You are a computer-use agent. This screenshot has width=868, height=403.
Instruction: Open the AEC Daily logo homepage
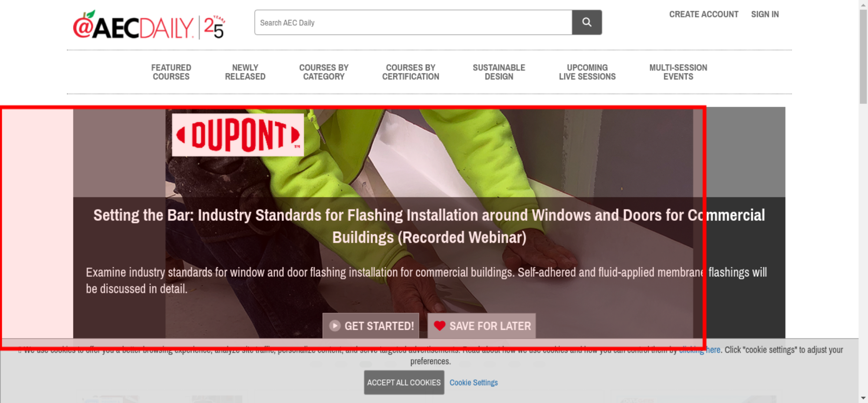tap(149, 25)
